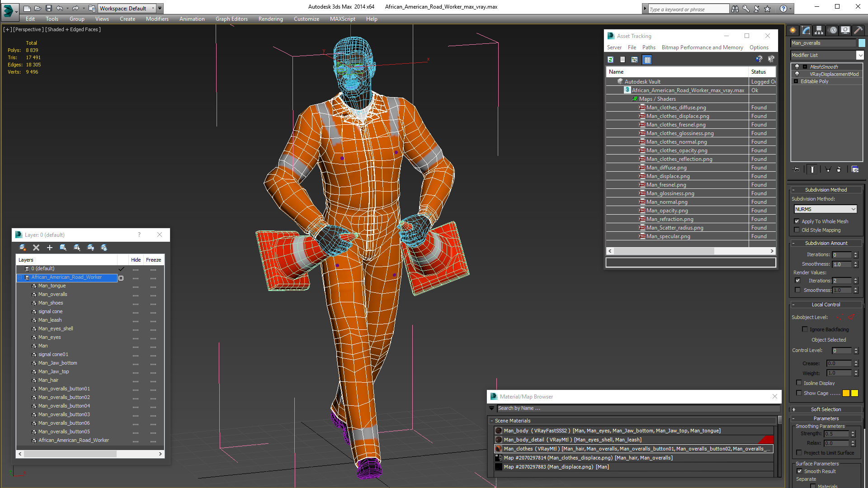Collapse Scene Materials section in Material Browser
This screenshot has height=488, width=868.
pyautogui.click(x=492, y=421)
